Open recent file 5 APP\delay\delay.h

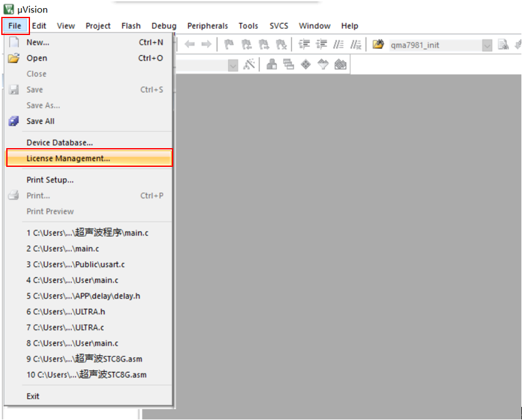89,296
